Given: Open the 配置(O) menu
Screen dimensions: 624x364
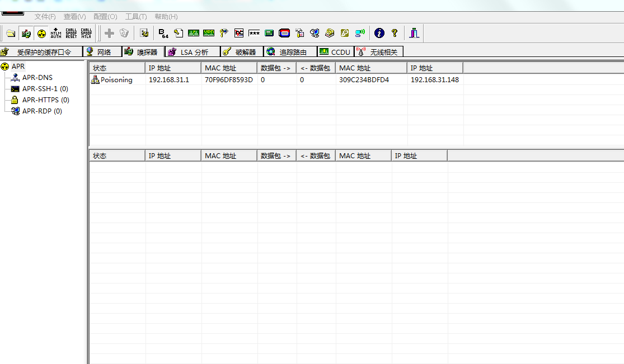Looking at the screenshot, I should click(105, 17).
